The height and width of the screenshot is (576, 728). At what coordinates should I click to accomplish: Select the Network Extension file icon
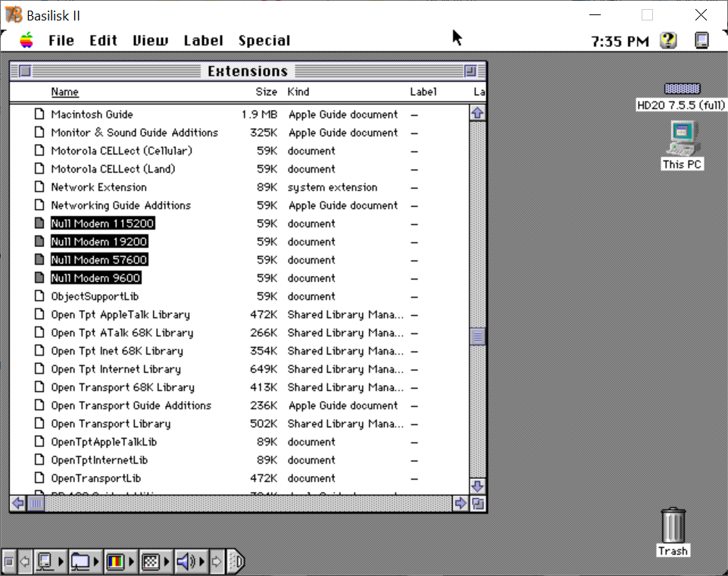39,186
